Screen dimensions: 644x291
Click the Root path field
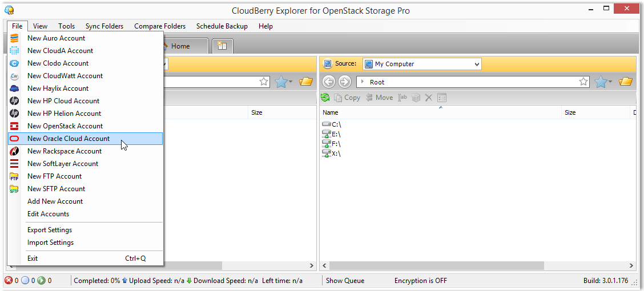(x=473, y=82)
